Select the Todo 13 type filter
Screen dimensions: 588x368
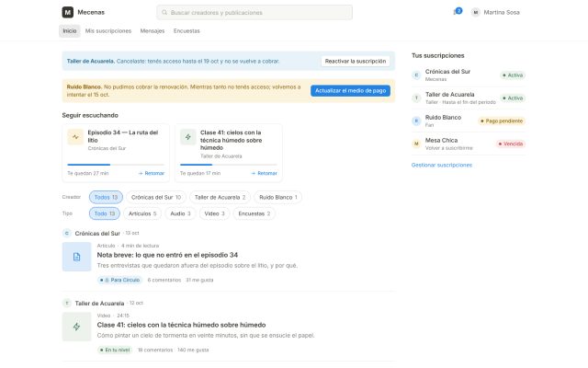tap(104, 213)
